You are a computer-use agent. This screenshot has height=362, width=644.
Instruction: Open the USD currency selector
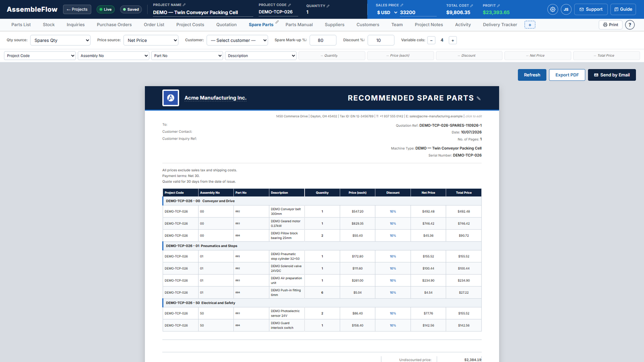[387, 12]
